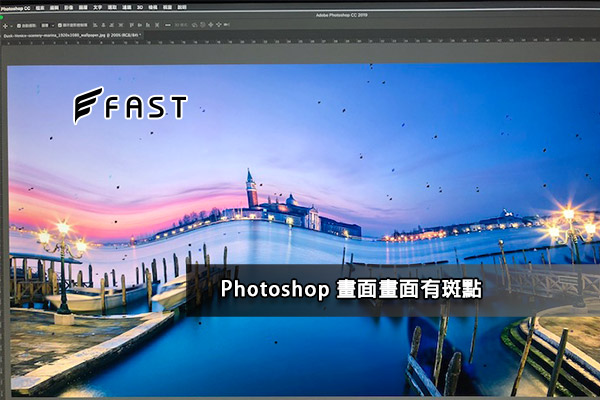Click the horizontal ruler above the canvas
The image size is (600, 400).
(300, 42)
